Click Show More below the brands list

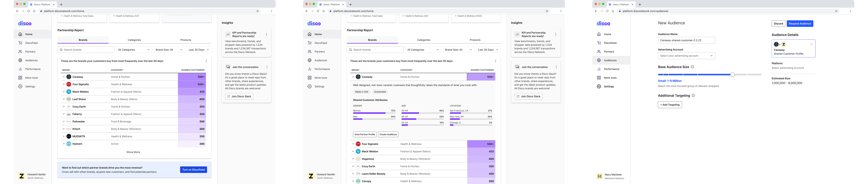point(133,152)
